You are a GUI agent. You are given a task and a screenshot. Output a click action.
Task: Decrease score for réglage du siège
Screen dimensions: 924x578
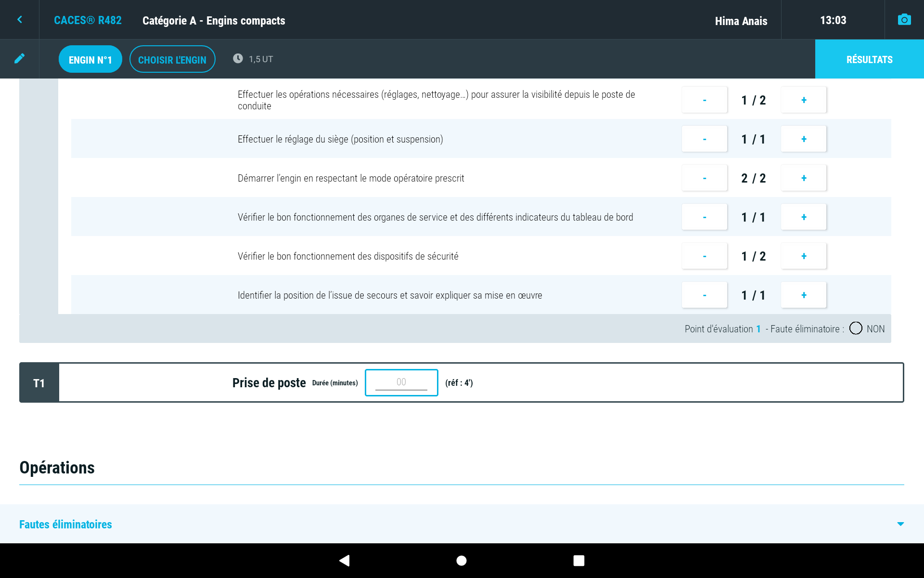click(x=705, y=139)
